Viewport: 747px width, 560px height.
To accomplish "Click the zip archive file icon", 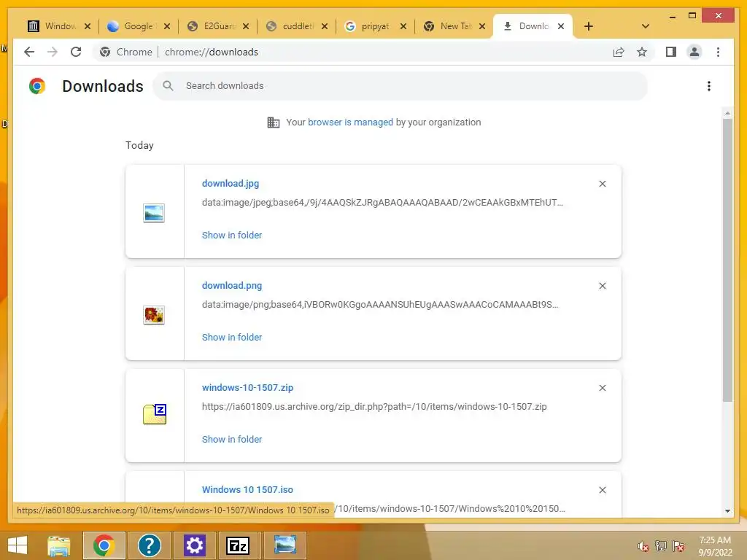I will (155, 414).
